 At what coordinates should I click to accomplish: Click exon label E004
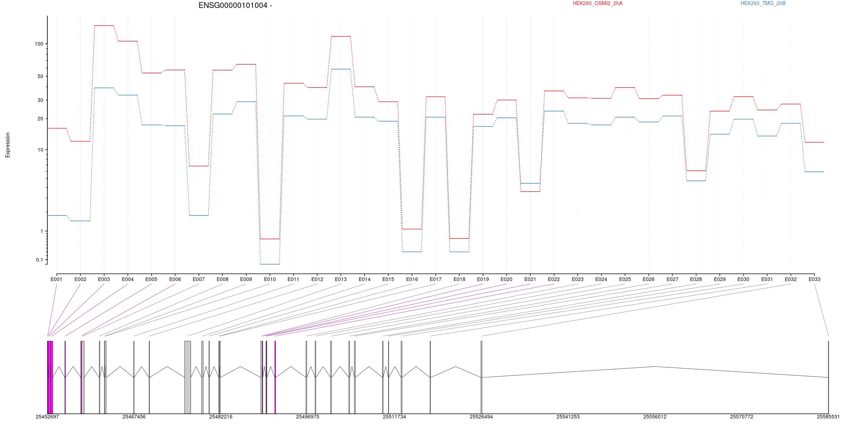128,279
